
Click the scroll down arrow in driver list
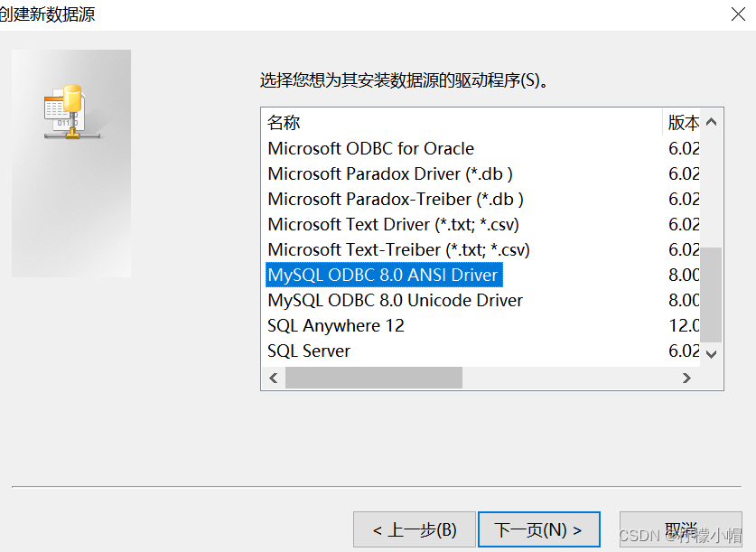711,354
